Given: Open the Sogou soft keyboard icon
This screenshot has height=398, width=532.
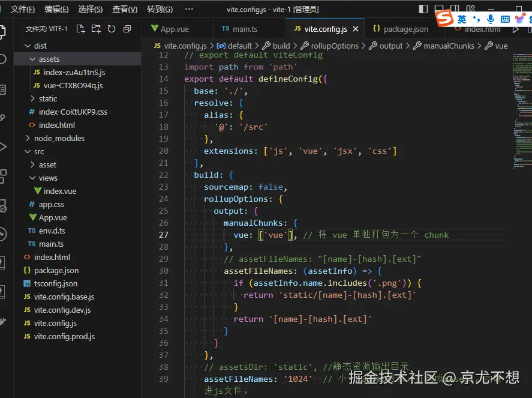Looking at the screenshot, I should pos(505,19).
